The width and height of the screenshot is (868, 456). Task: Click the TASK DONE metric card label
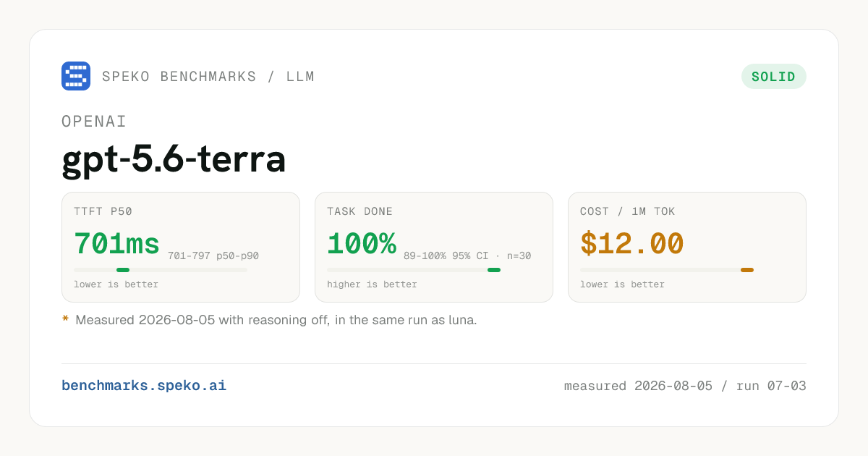(359, 212)
